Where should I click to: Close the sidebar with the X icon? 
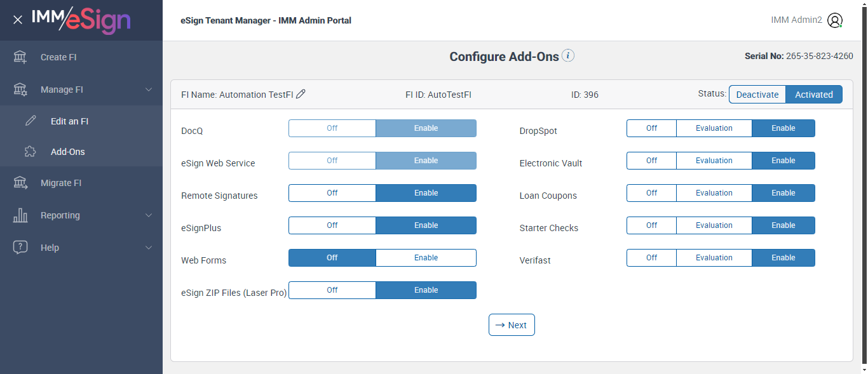pyautogui.click(x=18, y=20)
